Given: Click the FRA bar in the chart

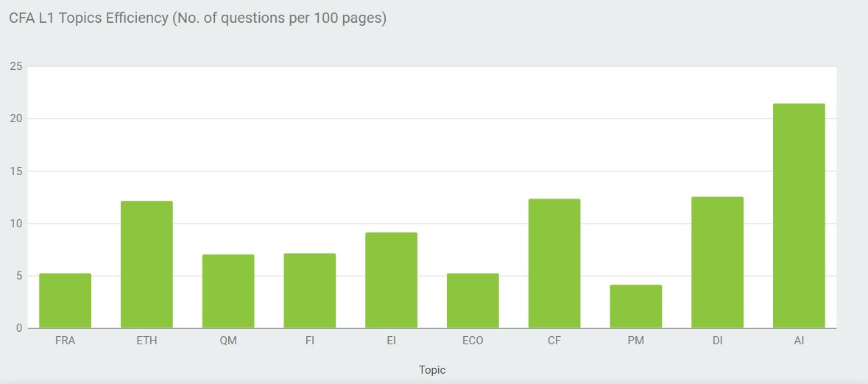Looking at the screenshot, I should (65, 301).
